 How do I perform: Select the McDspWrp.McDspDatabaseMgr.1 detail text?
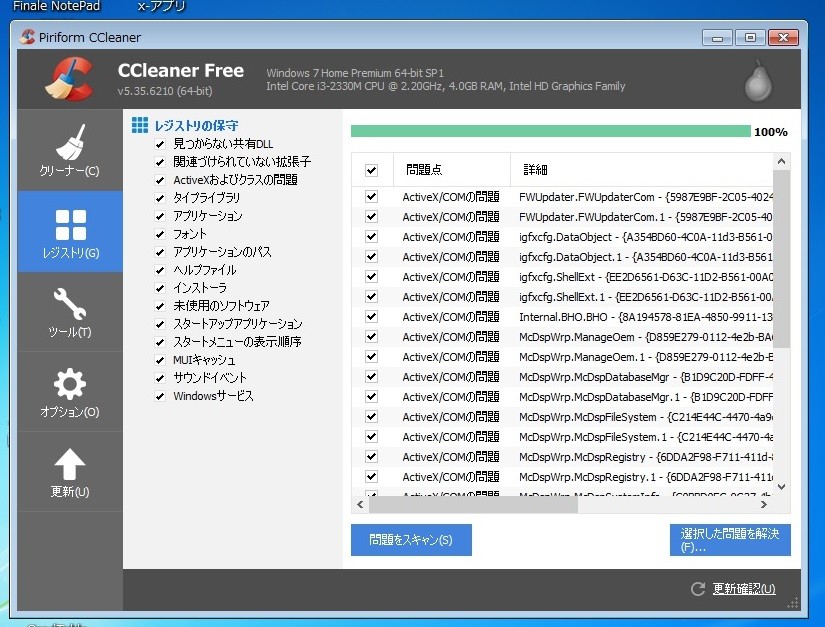[646, 397]
